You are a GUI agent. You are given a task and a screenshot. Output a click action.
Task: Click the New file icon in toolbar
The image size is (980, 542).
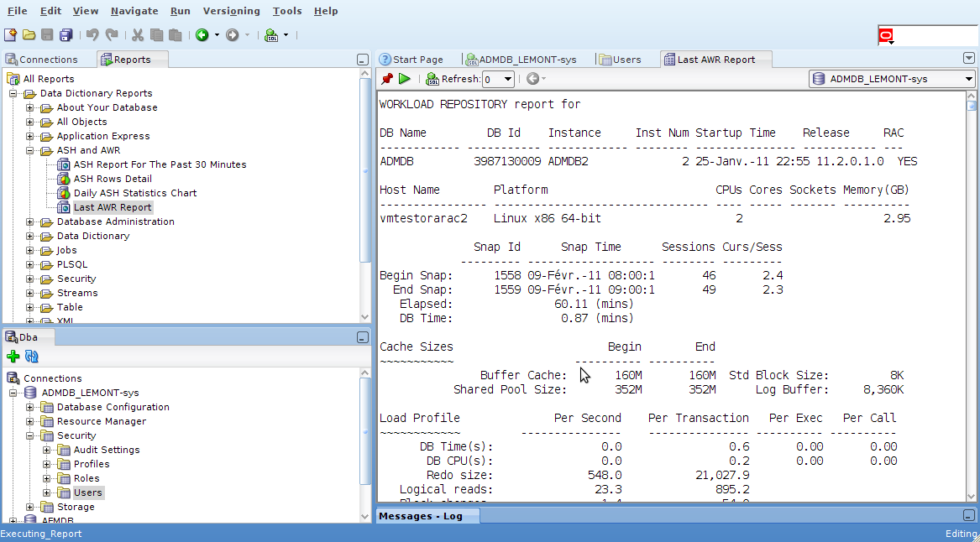10,35
